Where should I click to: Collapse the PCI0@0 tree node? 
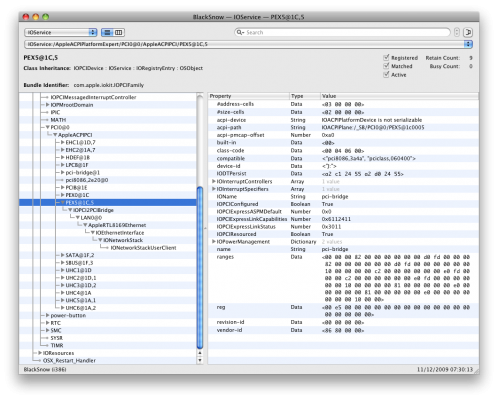pos(47,127)
